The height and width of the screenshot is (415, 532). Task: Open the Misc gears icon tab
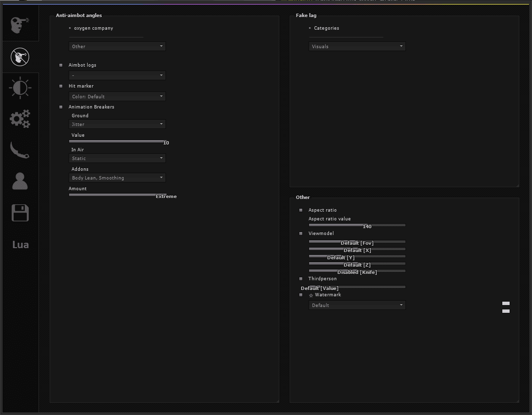click(20, 119)
